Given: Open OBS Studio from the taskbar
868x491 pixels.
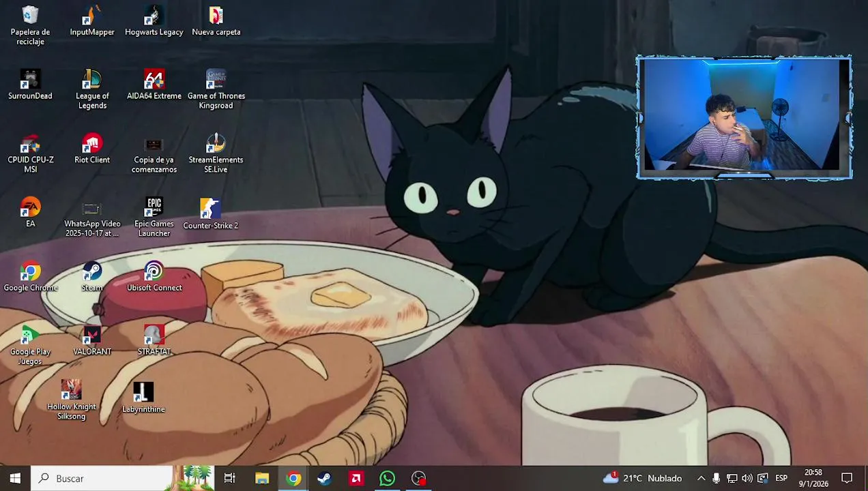Looking at the screenshot, I should pos(419,478).
